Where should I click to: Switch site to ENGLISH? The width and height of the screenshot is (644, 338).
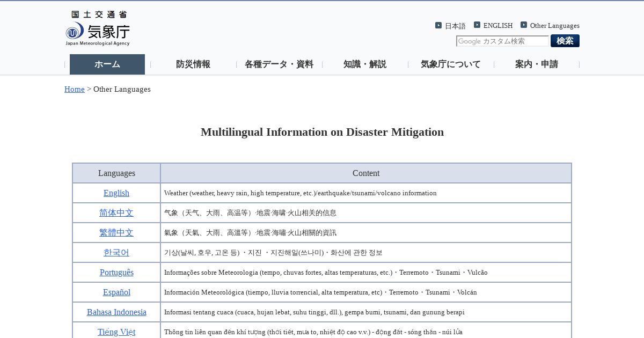click(498, 26)
